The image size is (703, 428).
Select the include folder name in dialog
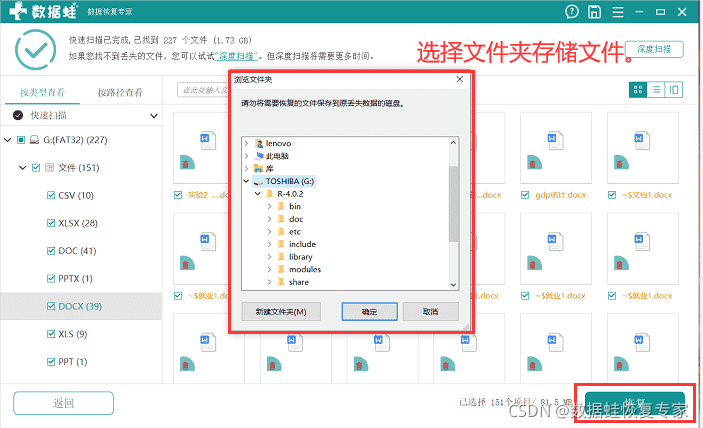(x=302, y=244)
